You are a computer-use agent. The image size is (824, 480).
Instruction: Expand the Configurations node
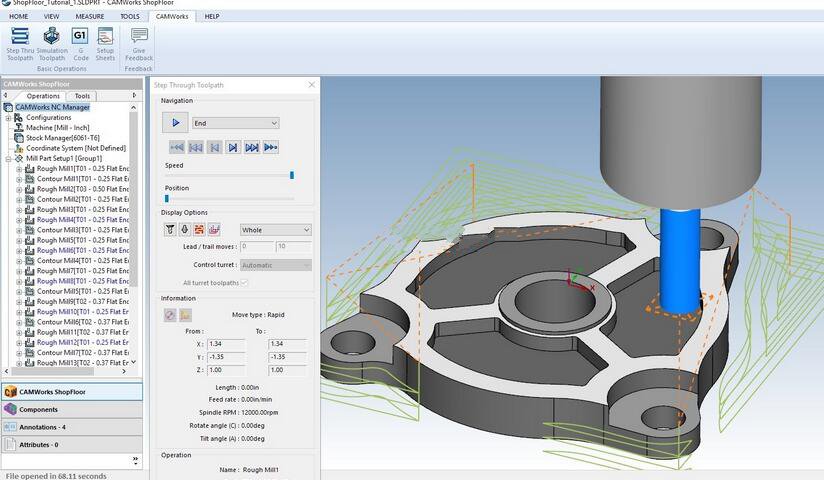click(8, 118)
